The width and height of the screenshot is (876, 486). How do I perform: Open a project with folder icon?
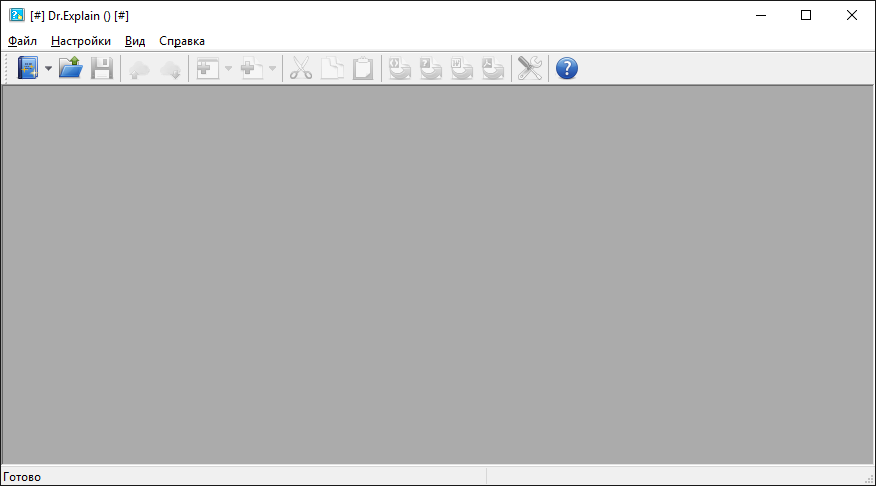tap(70, 68)
